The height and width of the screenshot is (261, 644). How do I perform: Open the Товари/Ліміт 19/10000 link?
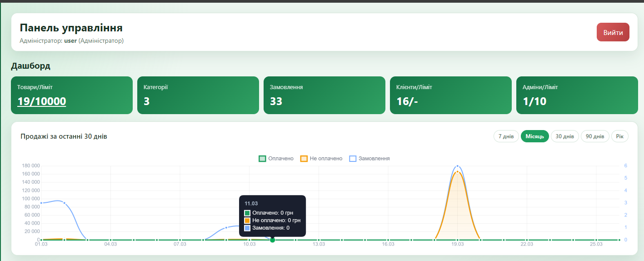pyautogui.click(x=41, y=101)
